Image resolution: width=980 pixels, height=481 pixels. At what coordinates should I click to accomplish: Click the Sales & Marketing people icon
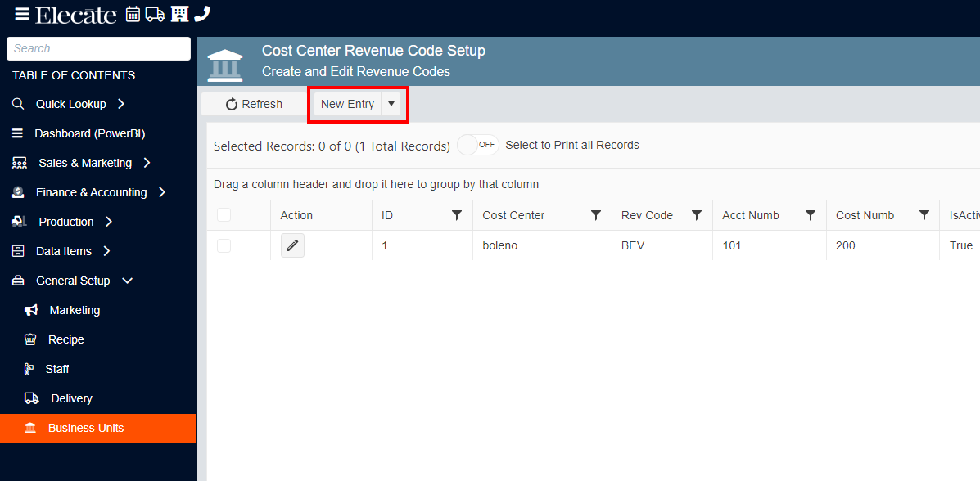coord(20,163)
